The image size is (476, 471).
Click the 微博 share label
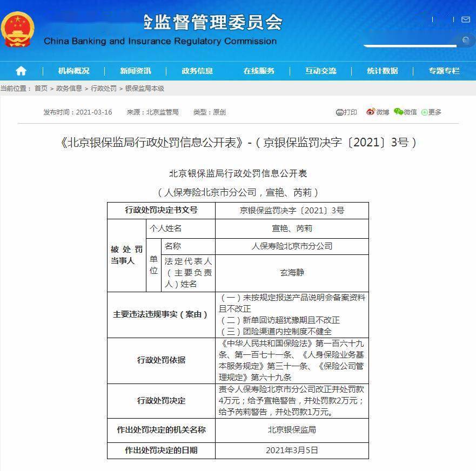coord(383,112)
